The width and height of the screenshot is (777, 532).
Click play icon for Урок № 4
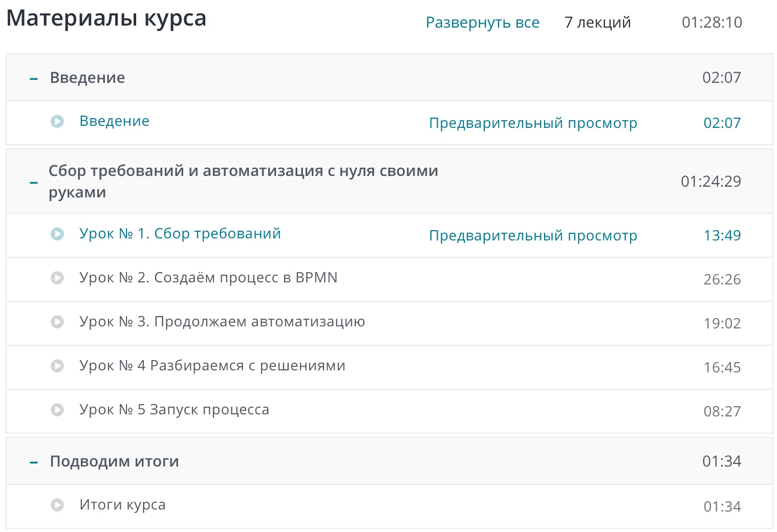[x=57, y=366]
